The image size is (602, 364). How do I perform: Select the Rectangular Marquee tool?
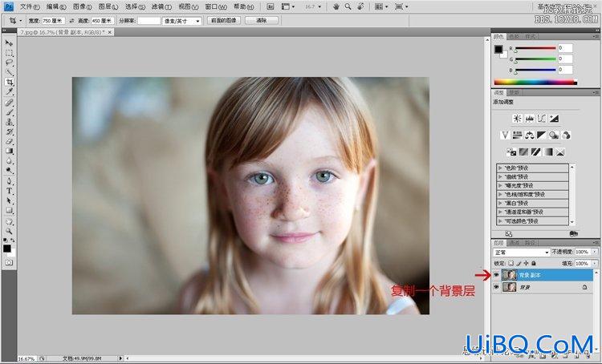click(x=9, y=53)
